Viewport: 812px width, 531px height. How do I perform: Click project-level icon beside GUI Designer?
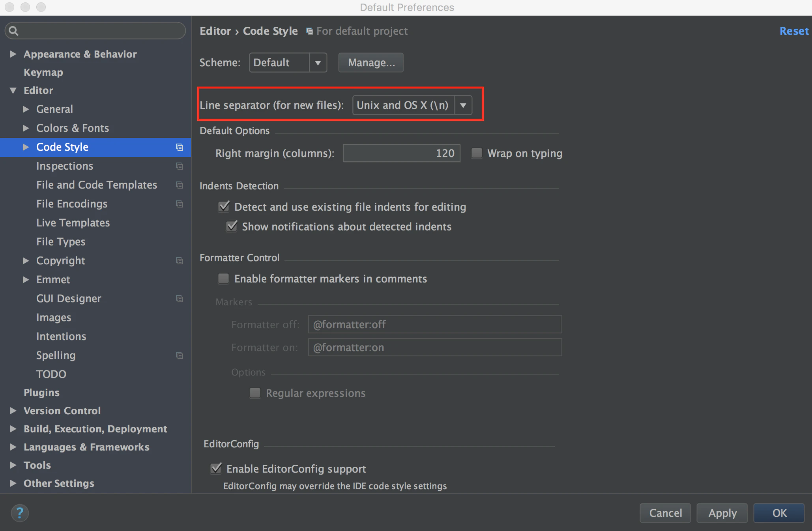pos(179,299)
